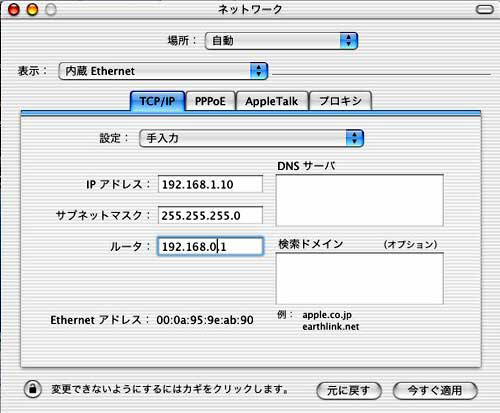Open the プロキシ (proxy) tab
500x413 pixels.
[x=340, y=101]
